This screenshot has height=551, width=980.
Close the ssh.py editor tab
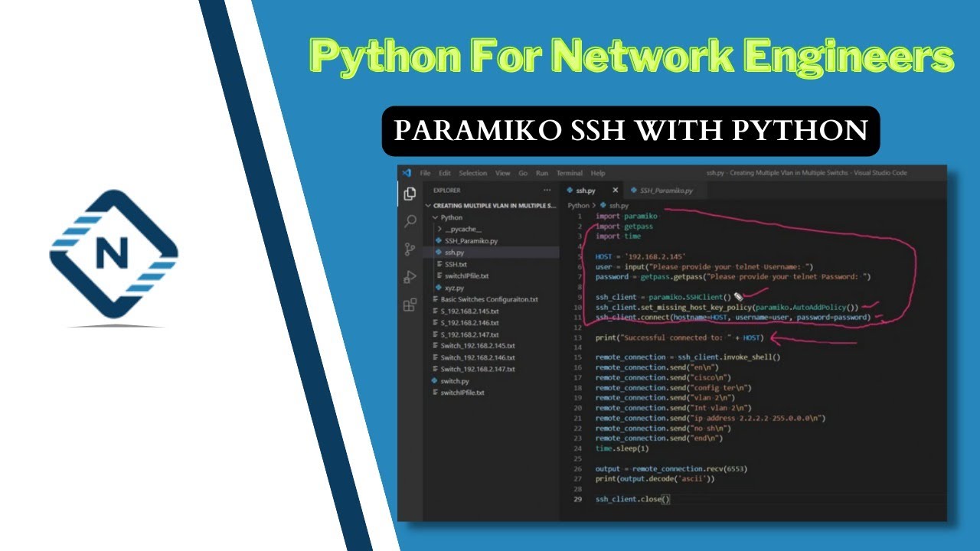point(615,190)
